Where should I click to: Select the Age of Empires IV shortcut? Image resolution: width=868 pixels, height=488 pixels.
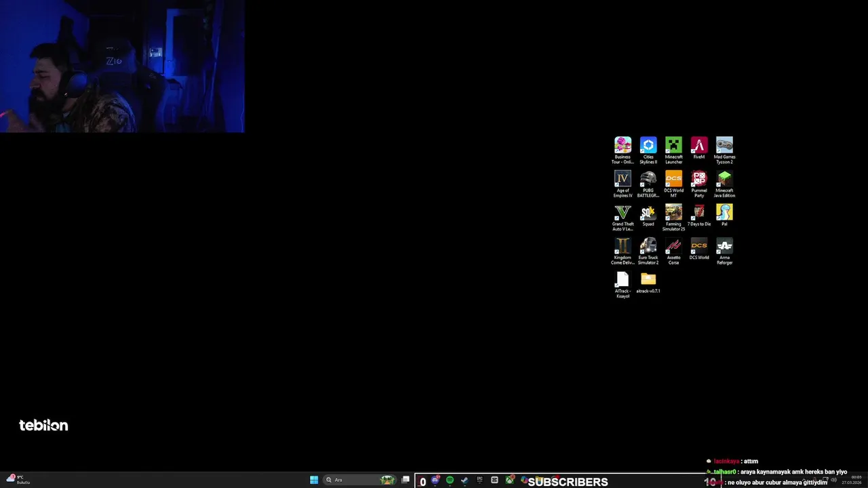click(623, 184)
